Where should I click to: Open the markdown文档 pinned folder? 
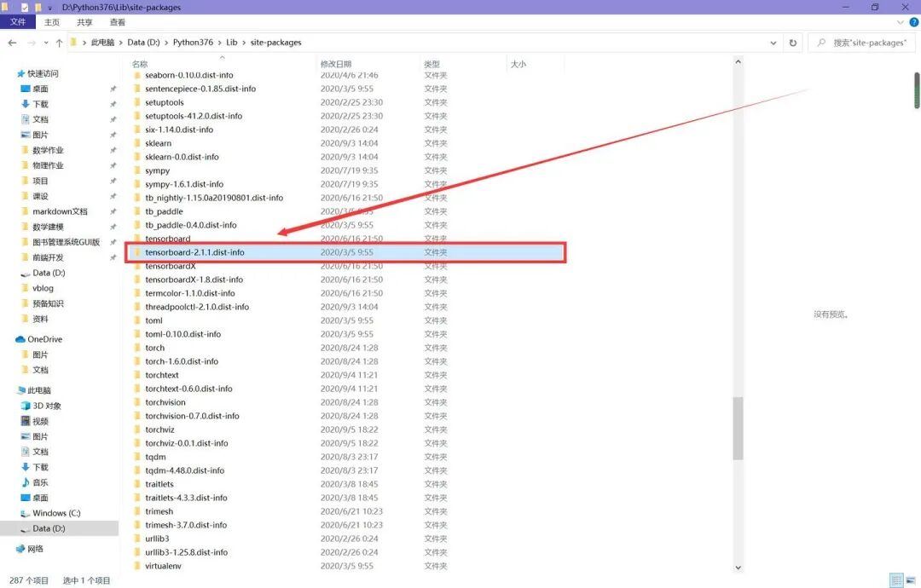pyautogui.click(x=60, y=211)
